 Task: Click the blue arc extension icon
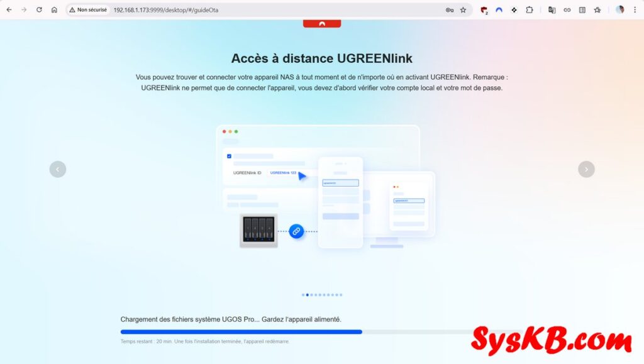point(499,10)
